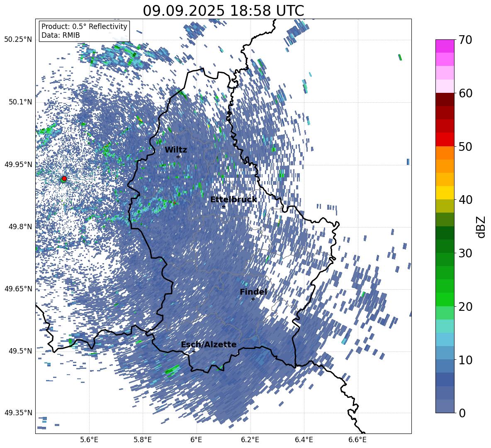Click the 49.5°N latitude label
The width and height of the screenshot is (491, 448).
click(x=20, y=351)
